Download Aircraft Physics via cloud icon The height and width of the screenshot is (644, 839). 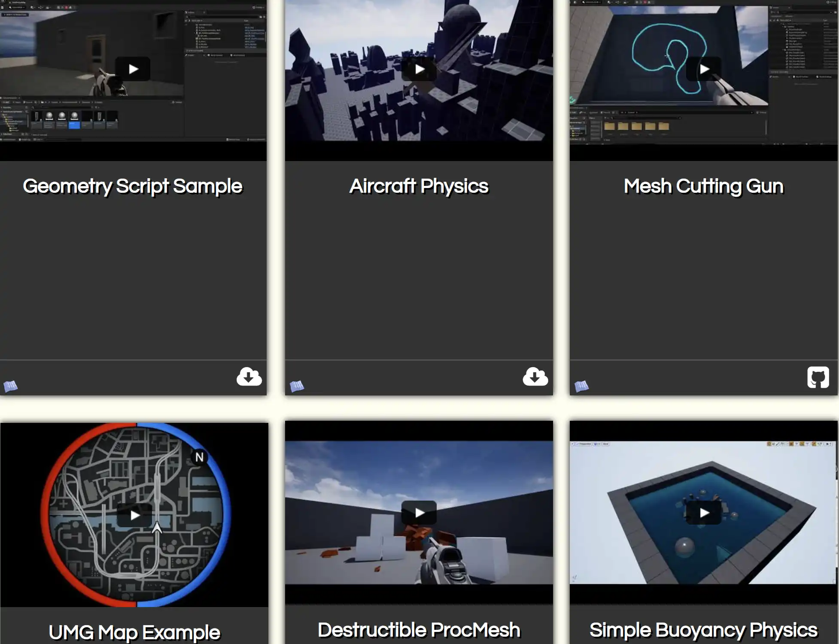pyautogui.click(x=535, y=377)
